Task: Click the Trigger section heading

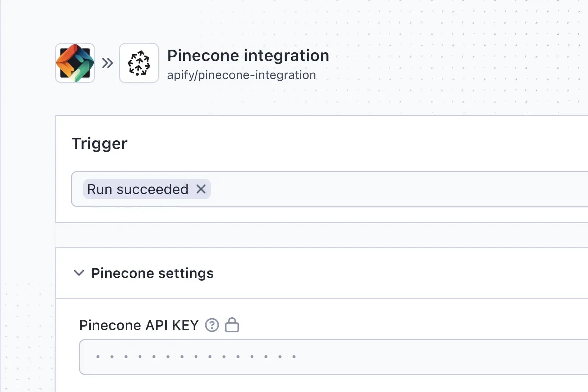Action: (99, 144)
